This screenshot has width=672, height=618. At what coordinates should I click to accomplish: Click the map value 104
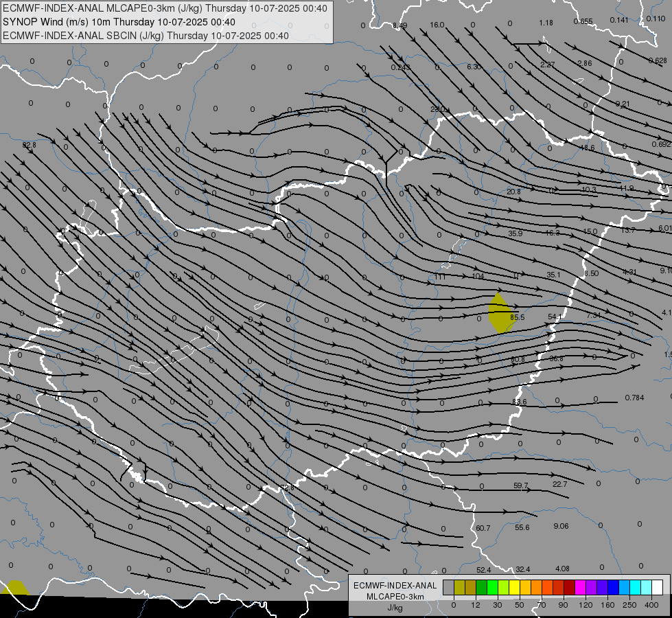click(x=478, y=276)
